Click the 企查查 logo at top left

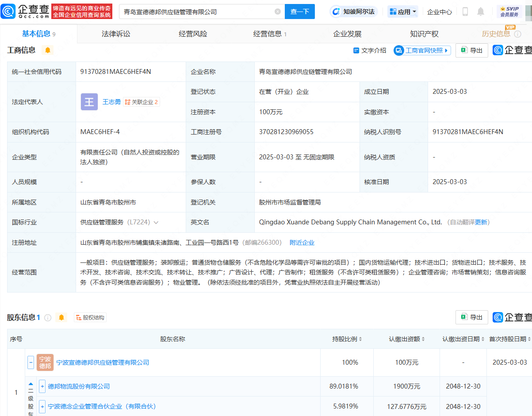point(25,11)
